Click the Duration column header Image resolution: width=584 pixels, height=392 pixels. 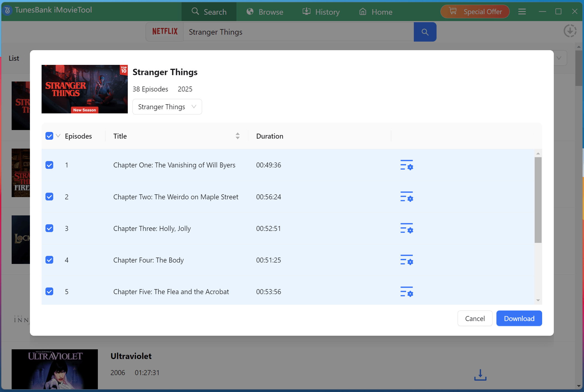pos(270,136)
